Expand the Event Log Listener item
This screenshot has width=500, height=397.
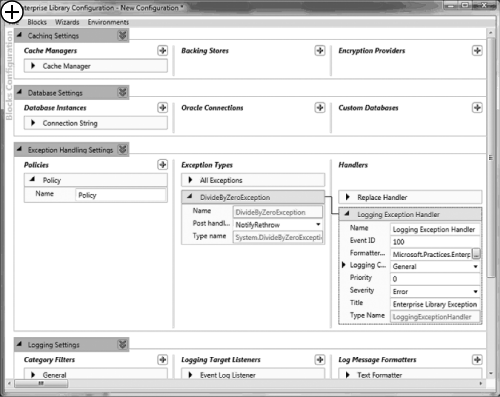(x=190, y=375)
